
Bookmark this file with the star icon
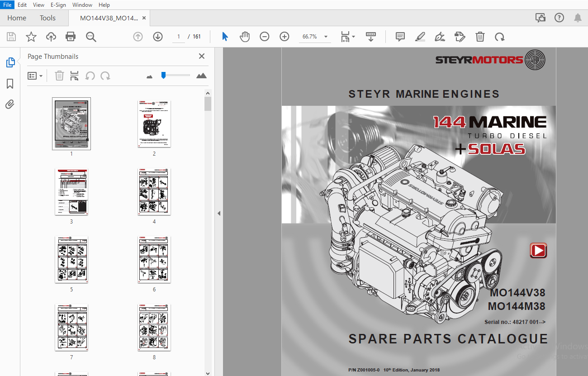31,37
